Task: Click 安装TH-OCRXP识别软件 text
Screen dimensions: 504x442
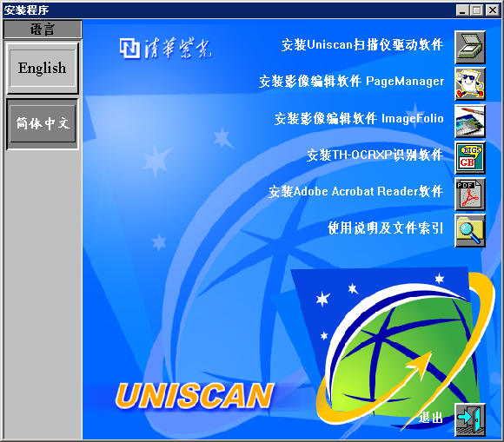Action: (x=375, y=155)
